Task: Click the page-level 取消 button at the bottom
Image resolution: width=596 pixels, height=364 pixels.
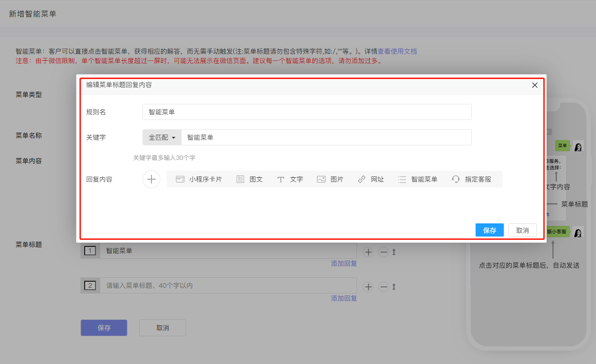Action: click(163, 328)
